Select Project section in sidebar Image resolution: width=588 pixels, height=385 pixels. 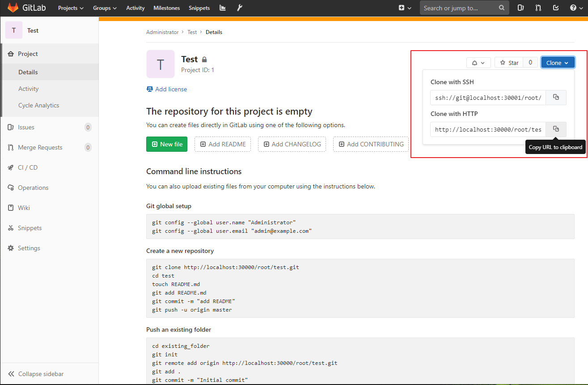49,54
